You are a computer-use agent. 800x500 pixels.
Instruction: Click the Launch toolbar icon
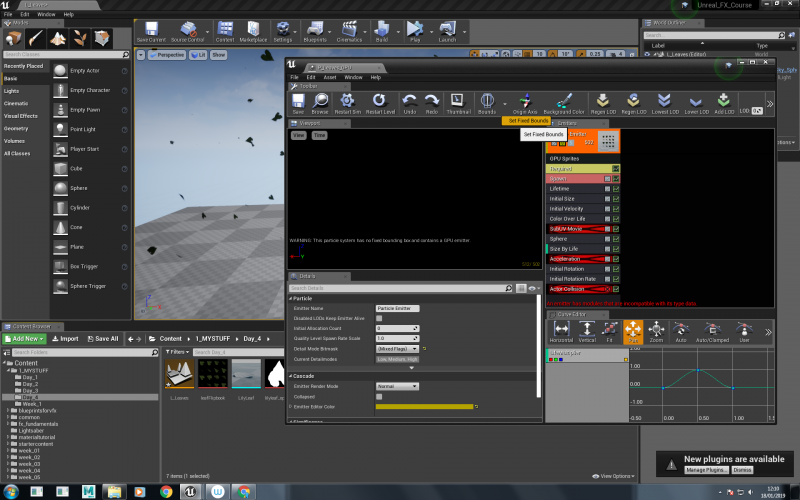point(447,32)
